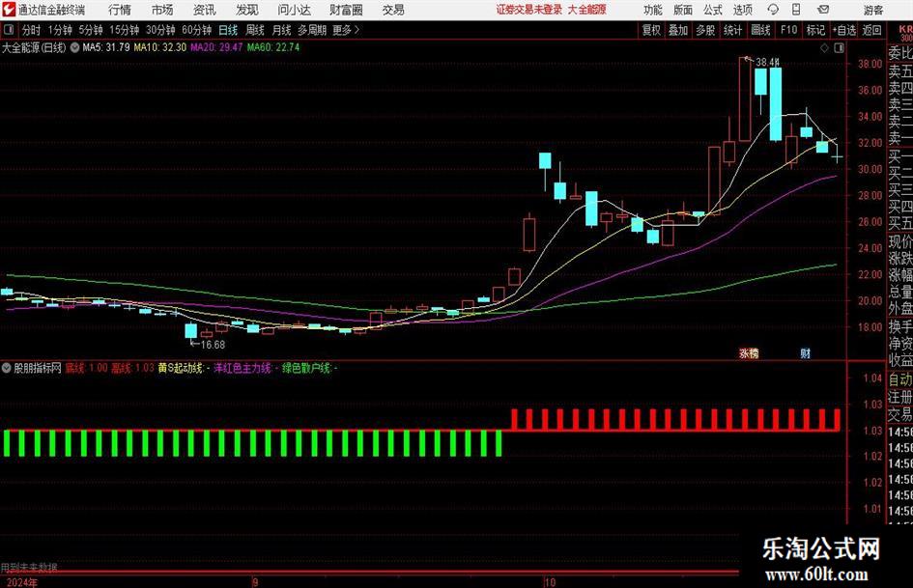
Task: Click the 财 marker near the chart bottom
Action: tap(806, 353)
